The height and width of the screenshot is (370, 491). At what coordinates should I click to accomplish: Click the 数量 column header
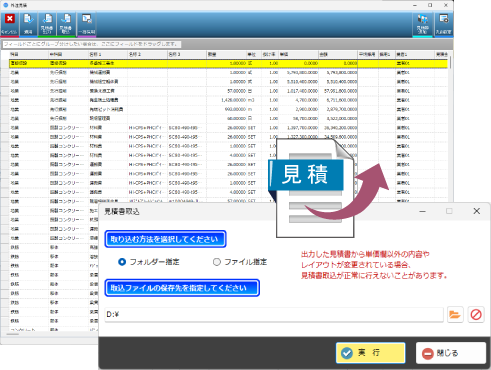226,54
